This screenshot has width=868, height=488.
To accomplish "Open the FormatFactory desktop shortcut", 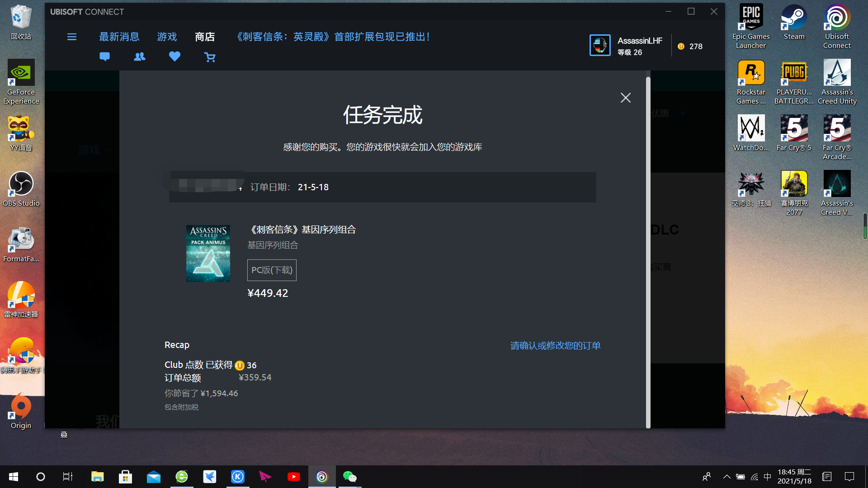I will [21, 245].
